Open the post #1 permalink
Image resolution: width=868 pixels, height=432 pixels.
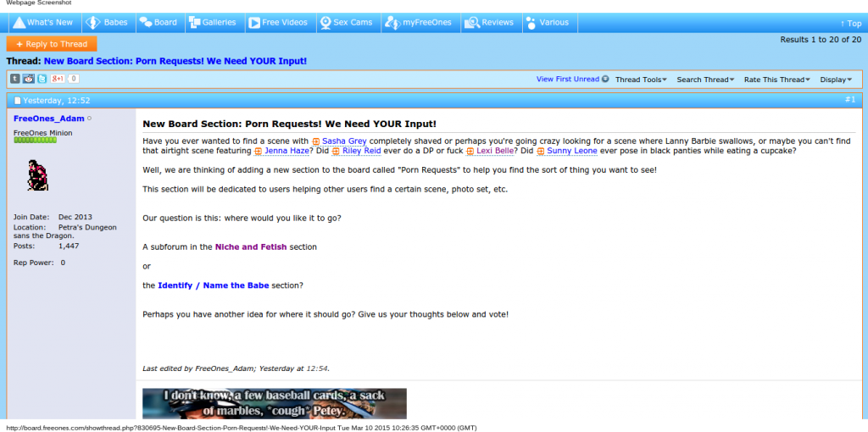(849, 99)
